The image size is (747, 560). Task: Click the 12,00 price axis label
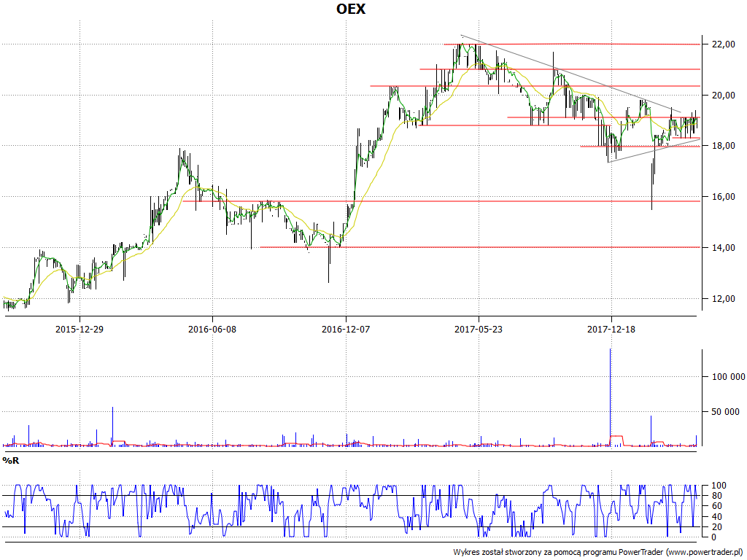723,298
